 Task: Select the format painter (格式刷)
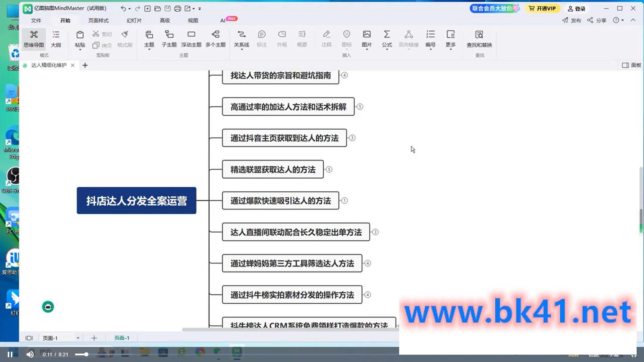pyautogui.click(x=125, y=39)
